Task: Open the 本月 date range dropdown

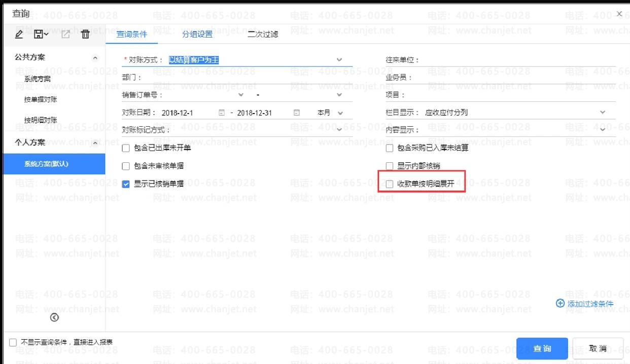Action: pos(340,113)
